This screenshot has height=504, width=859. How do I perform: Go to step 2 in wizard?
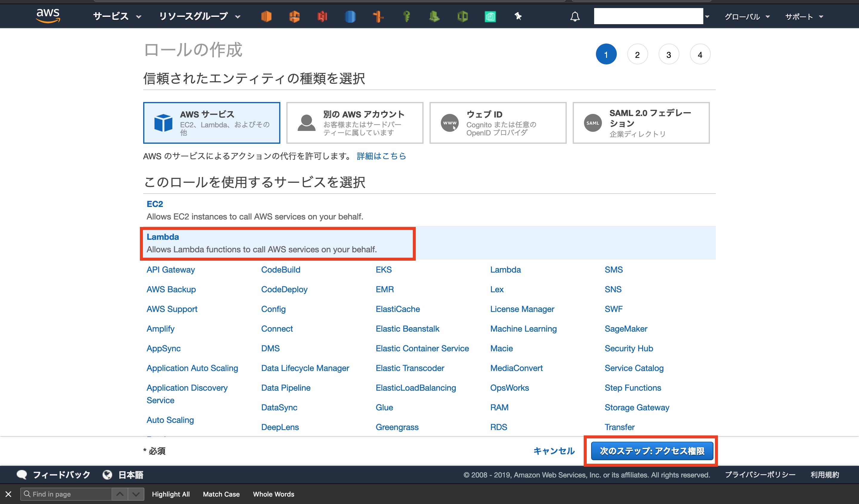(637, 55)
